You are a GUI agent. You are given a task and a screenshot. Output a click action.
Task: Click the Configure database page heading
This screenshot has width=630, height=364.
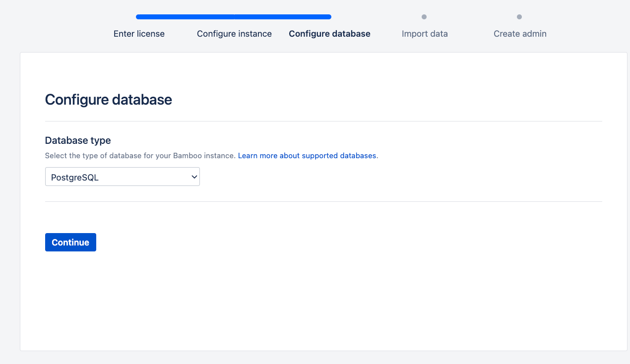tap(108, 100)
